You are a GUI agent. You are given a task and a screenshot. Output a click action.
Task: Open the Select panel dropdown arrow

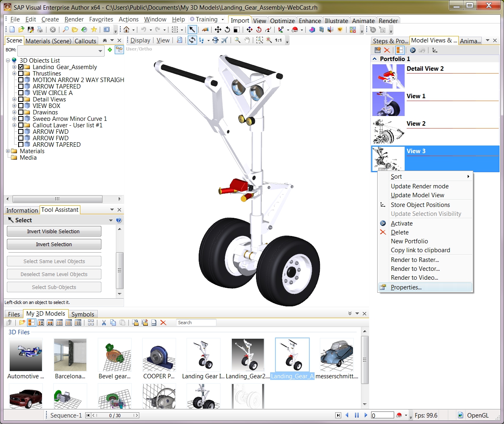coord(111,220)
